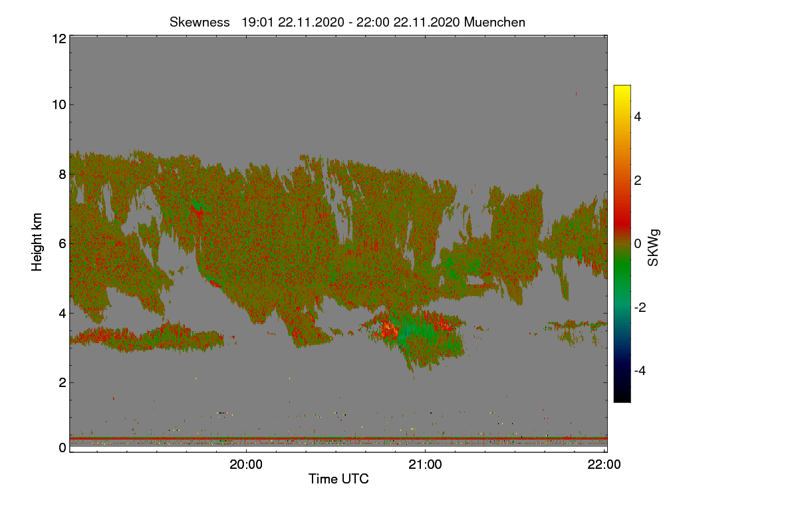Click the 22:00 time axis label
Image resolution: width=798 pixels, height=532 pixels.
tap(604, 465)
